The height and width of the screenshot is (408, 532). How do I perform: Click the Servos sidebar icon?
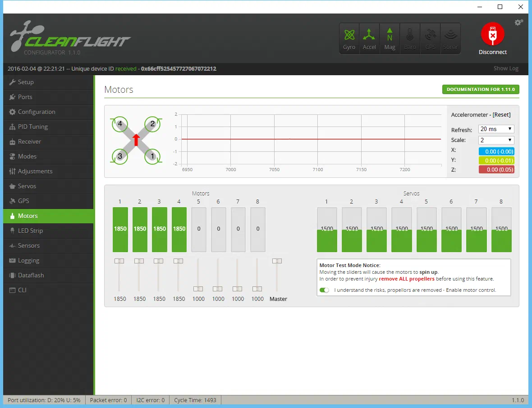(13, 186)
